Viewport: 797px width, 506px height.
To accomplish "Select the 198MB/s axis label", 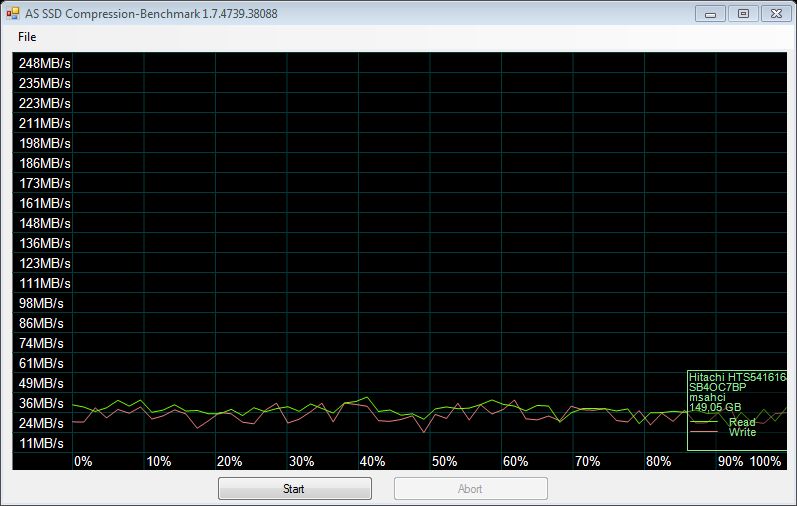I will pos(45,143).
